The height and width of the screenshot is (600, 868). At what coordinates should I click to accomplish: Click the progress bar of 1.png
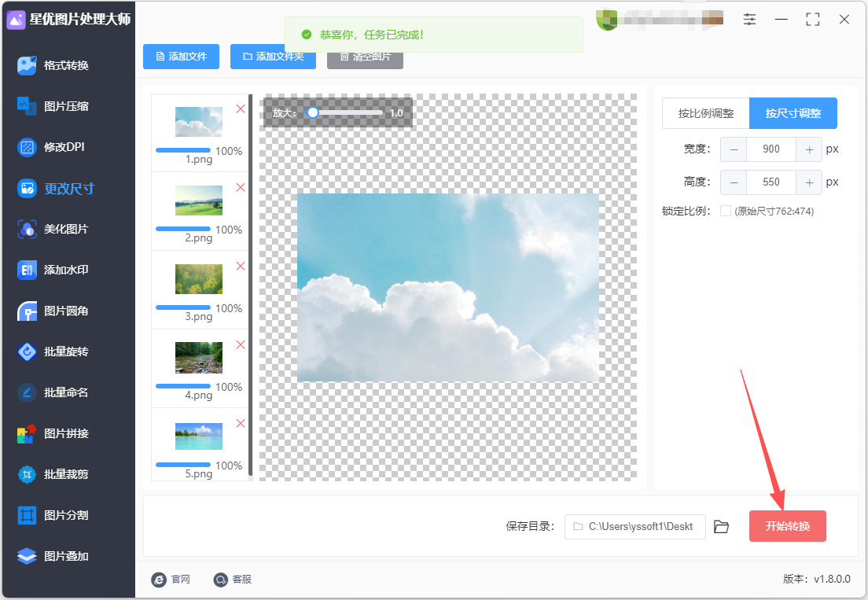coord(183,150)
